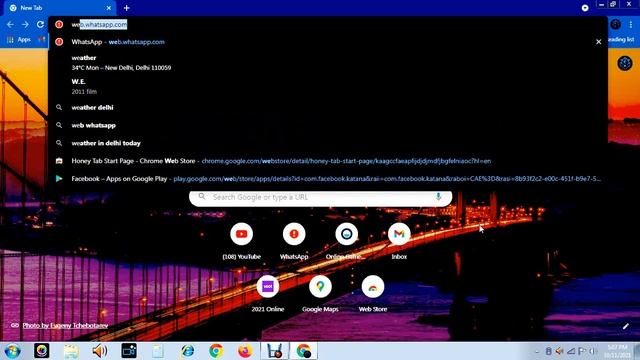Open the Web Store shortcut tile
Screen dimensions: 640x360
point(373,293)
